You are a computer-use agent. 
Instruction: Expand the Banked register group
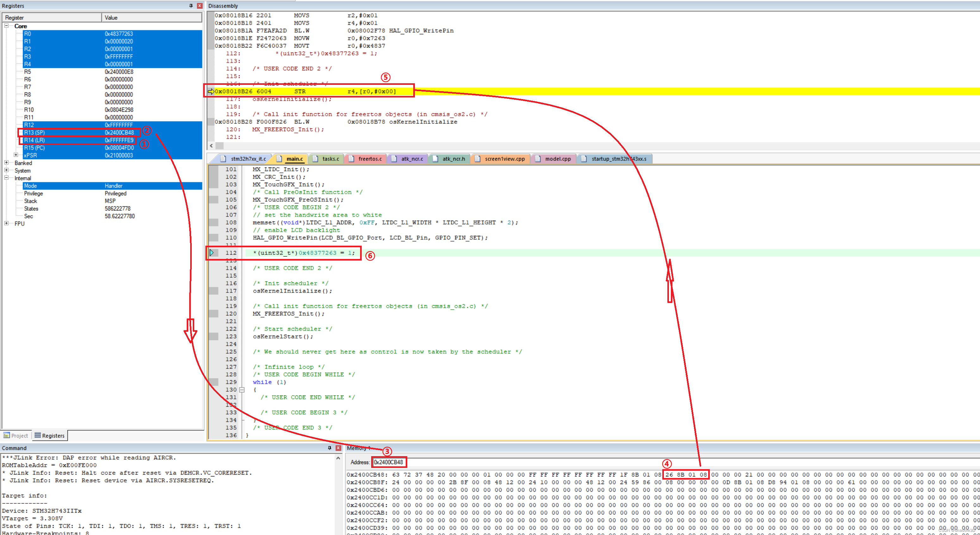pos(6,163)
